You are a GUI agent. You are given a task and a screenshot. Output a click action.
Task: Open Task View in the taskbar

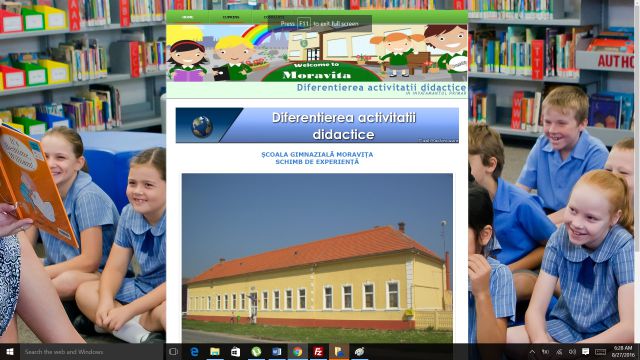173,352
